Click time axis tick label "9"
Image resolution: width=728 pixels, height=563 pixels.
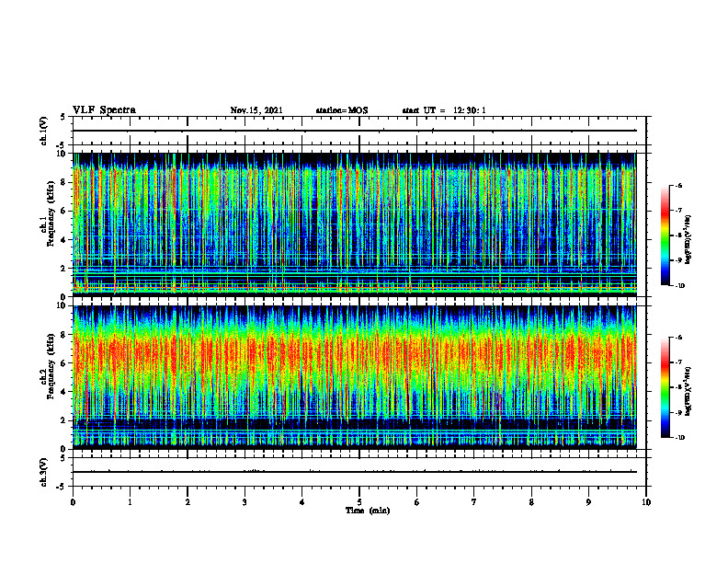588,502
